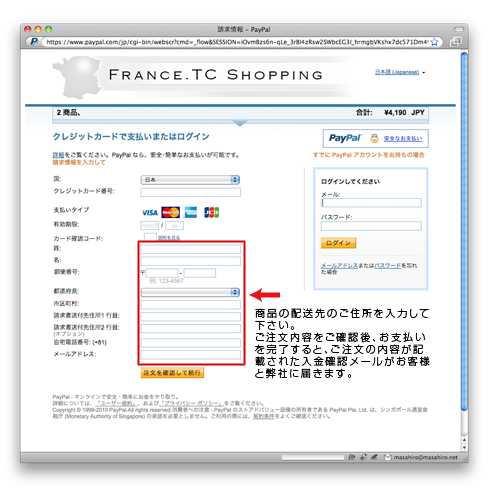Image resolution: width=500 pixels, height=500 pixels.
Task: Click the すでに PayPal アカウントをお持ちの場合 text
Action: click(x=369, y=155)
